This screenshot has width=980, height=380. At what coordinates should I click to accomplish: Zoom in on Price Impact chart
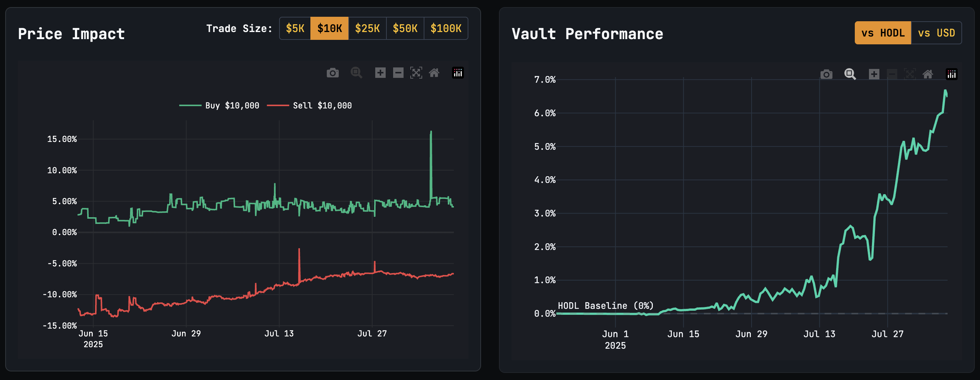[380, 73]
